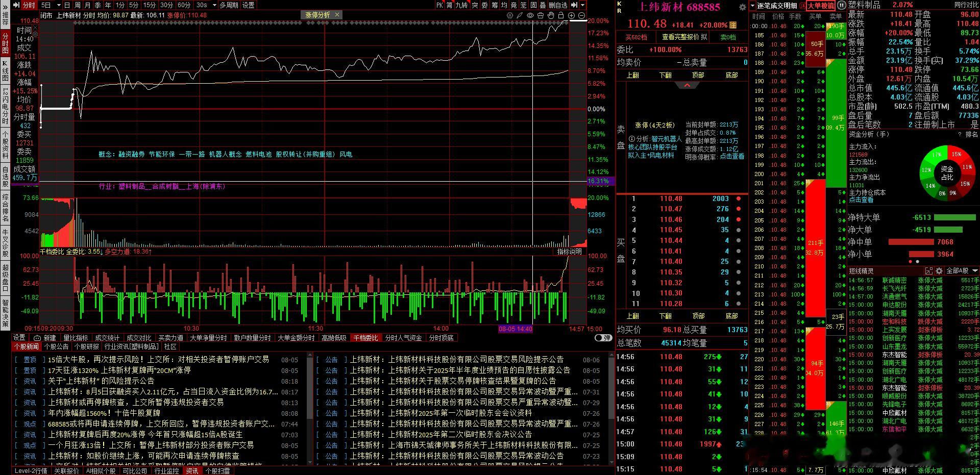The height and width of the screenshot is (475, 980).
Task: Open the AI相似个股 bottom tab
Action: click(x=101, y=471)
